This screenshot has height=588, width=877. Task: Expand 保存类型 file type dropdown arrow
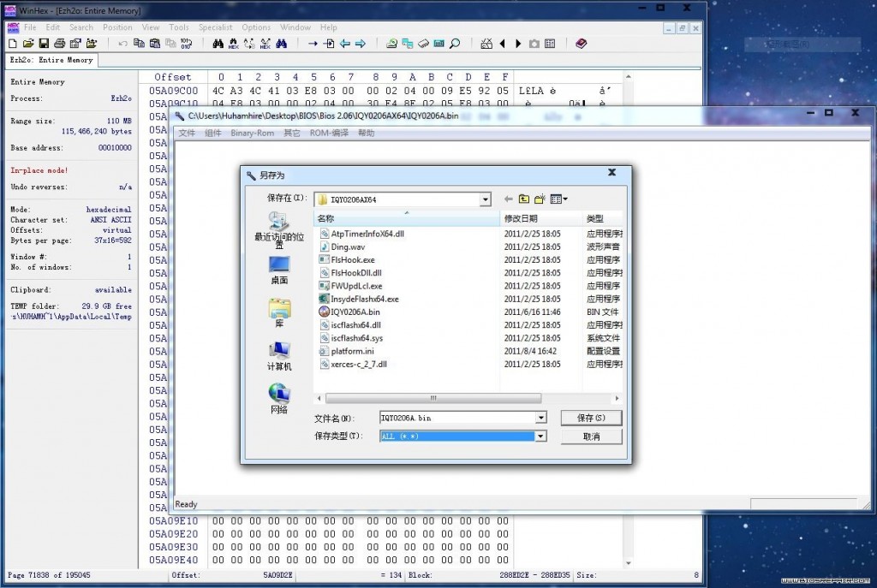point(540,436)
